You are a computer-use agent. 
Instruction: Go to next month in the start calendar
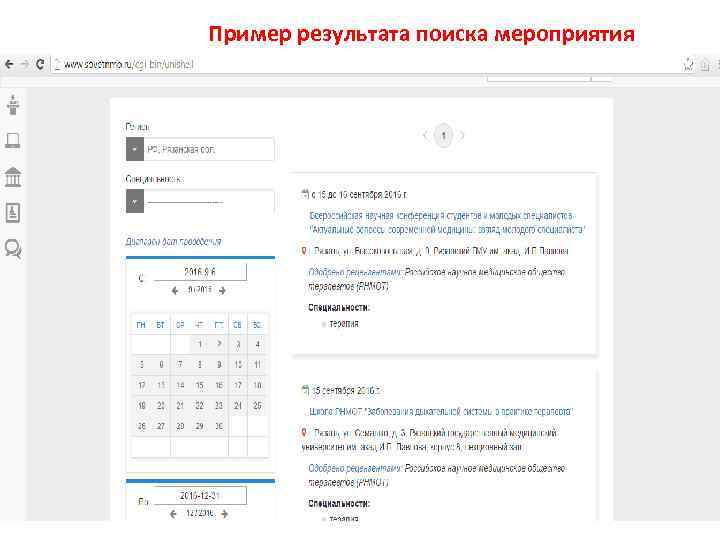pyautogui.click(x=223, y=291)
